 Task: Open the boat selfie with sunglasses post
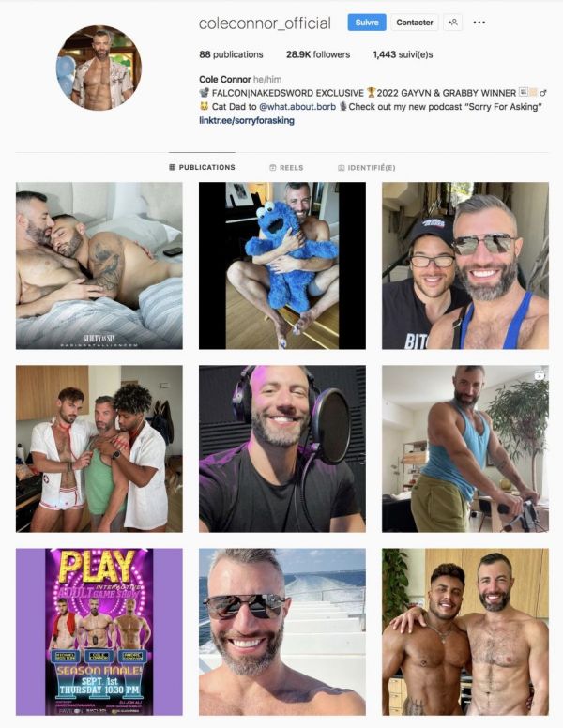(281, 631)
